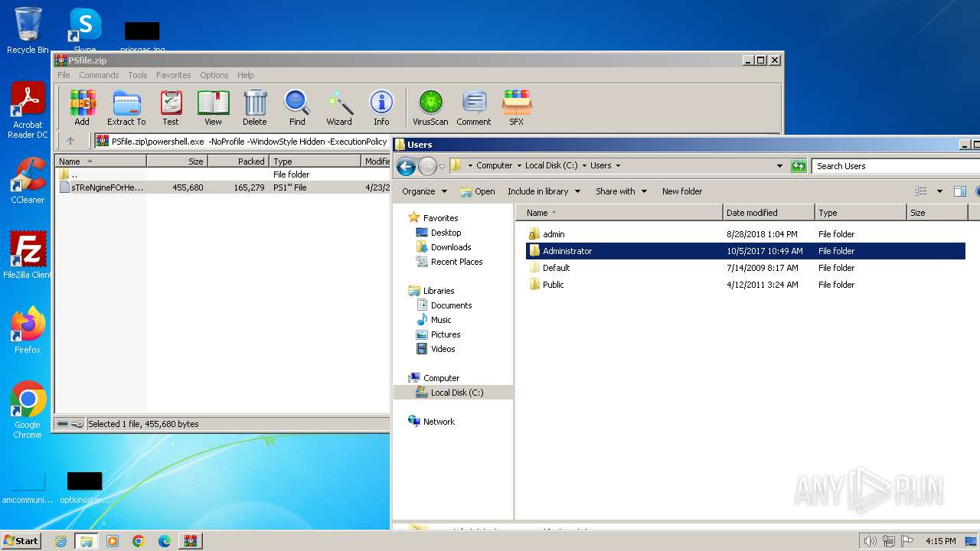The width and height of the screenshot is (980, 551).
Task: Click the Extract To toolbar icon
Action: point(126,108)
